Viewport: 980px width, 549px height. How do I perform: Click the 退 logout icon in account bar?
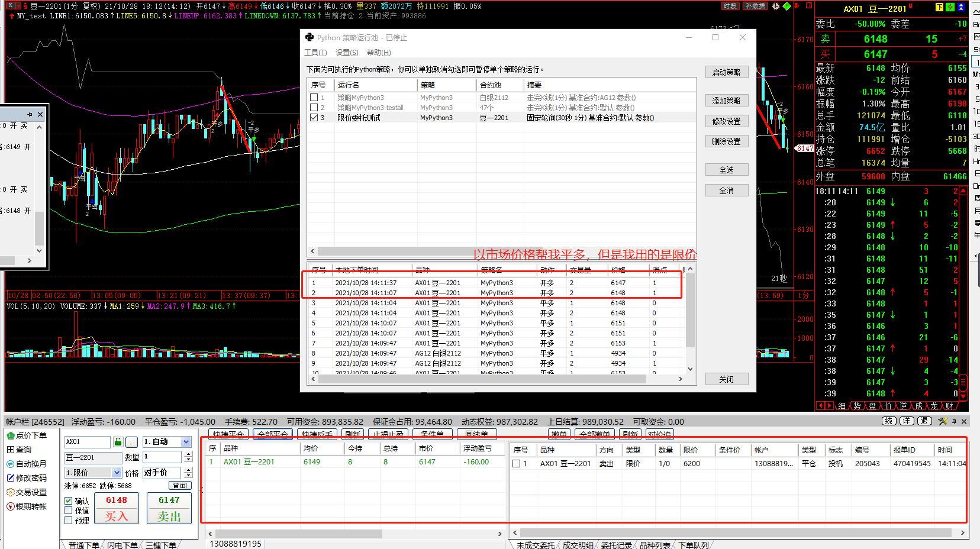pyautogui.click(x=924, y=421)
